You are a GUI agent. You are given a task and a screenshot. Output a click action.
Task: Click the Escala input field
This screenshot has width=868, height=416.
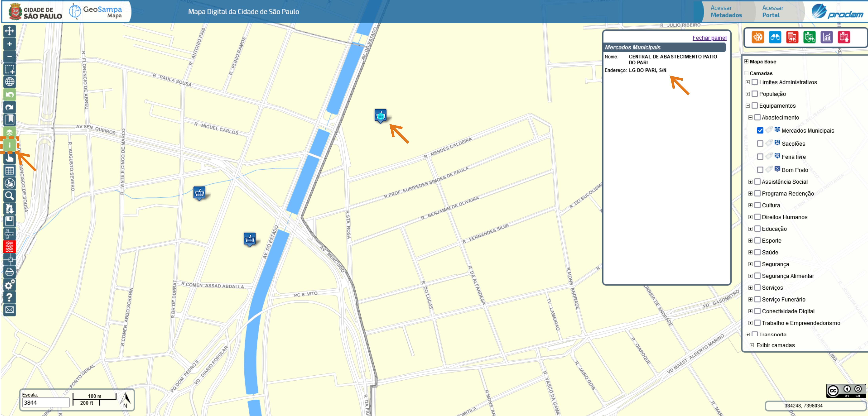click(x=46, y=403)
